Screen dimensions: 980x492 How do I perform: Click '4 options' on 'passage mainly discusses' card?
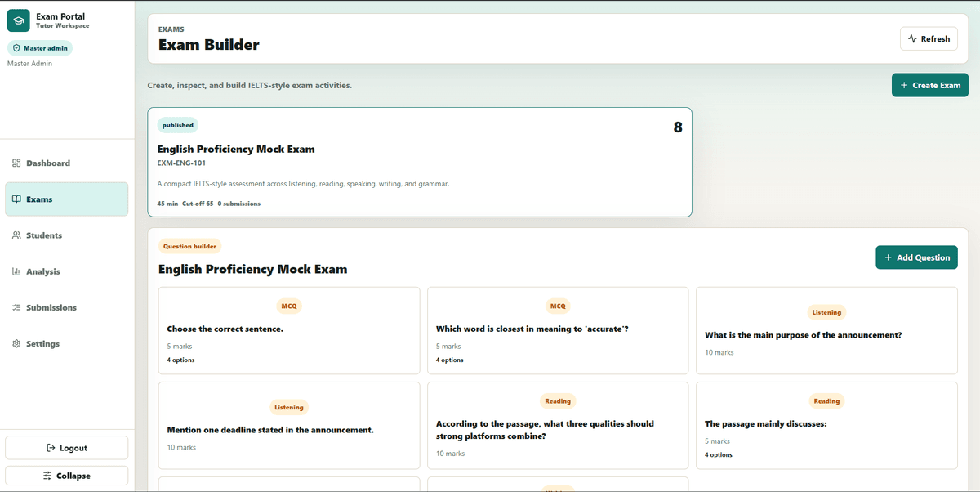point(719,455)
